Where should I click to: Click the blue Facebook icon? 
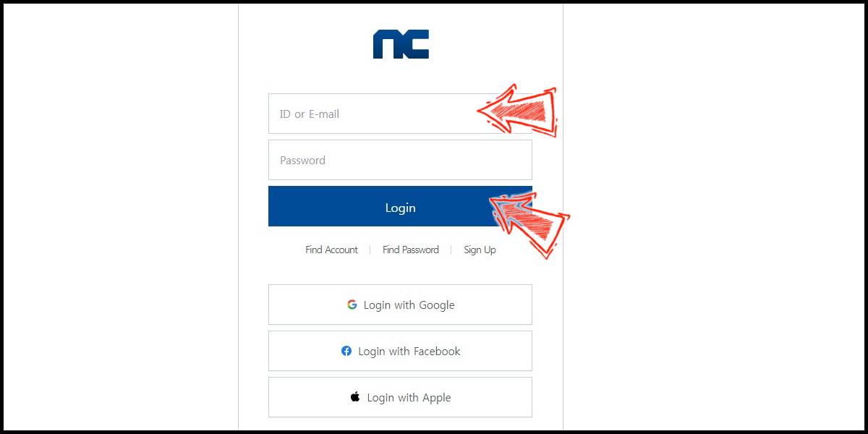346,351
